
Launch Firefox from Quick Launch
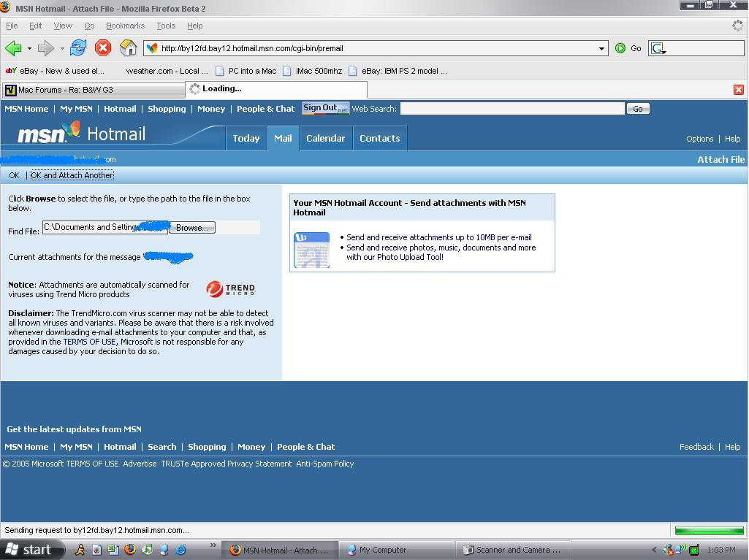(130, 550)
